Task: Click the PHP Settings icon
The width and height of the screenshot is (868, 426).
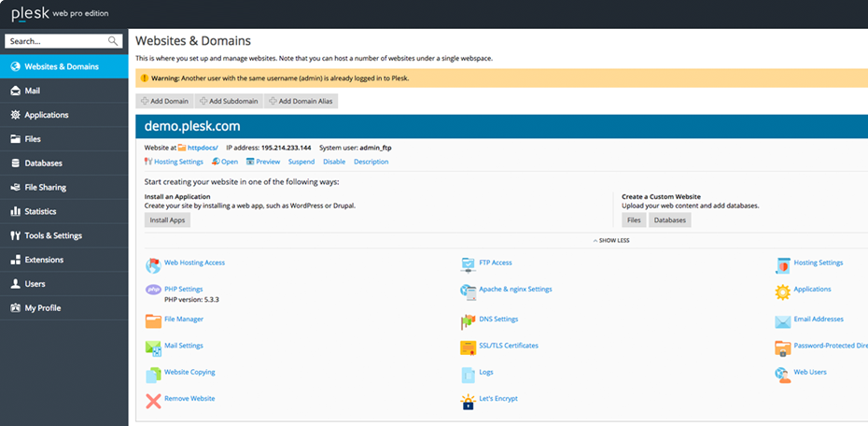Action: (153, 290)
